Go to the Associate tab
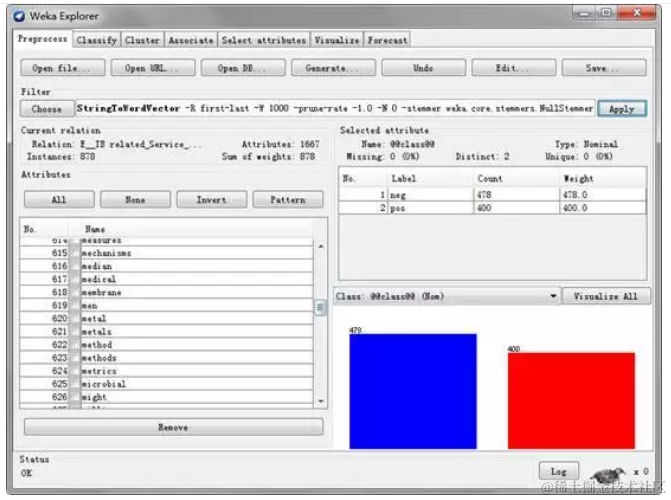This screenshot has height=500, width=671. click(191, 40)
